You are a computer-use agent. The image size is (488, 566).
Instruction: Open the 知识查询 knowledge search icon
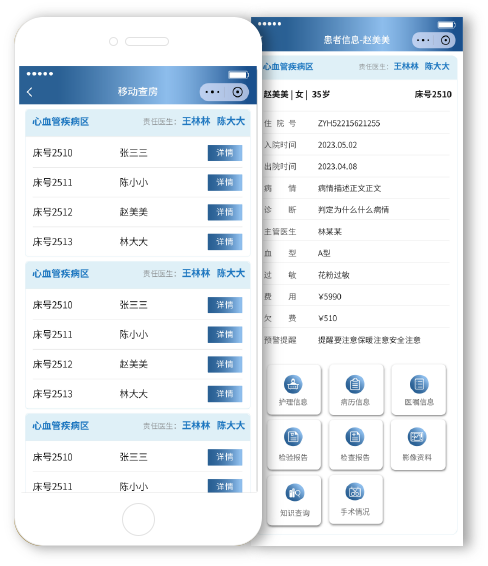click(x=293, y=500)
